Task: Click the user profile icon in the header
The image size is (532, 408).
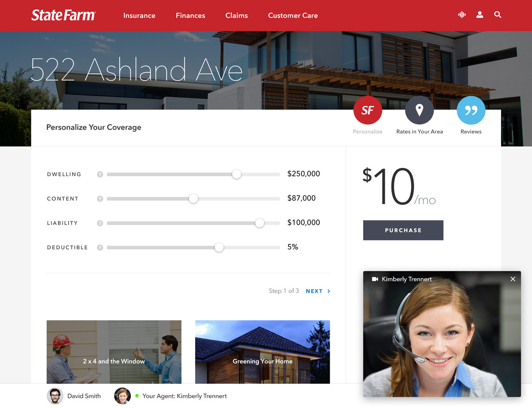Action: pos(480,15)
